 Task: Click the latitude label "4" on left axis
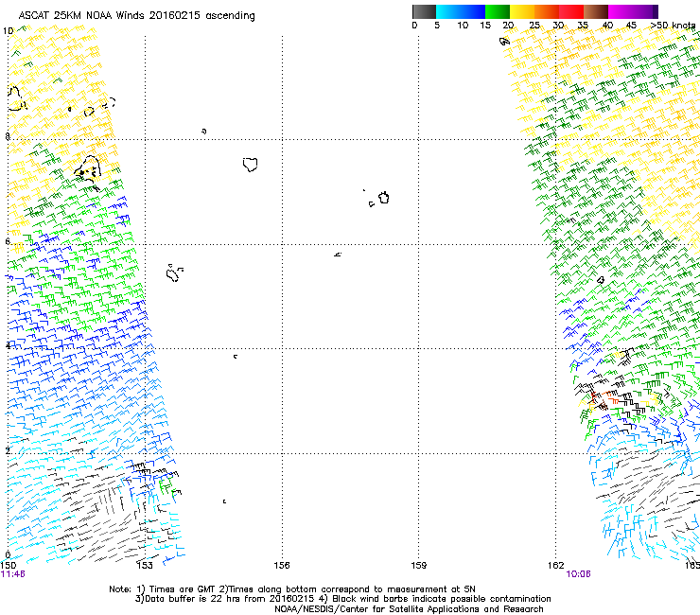(x=8, y=345)
